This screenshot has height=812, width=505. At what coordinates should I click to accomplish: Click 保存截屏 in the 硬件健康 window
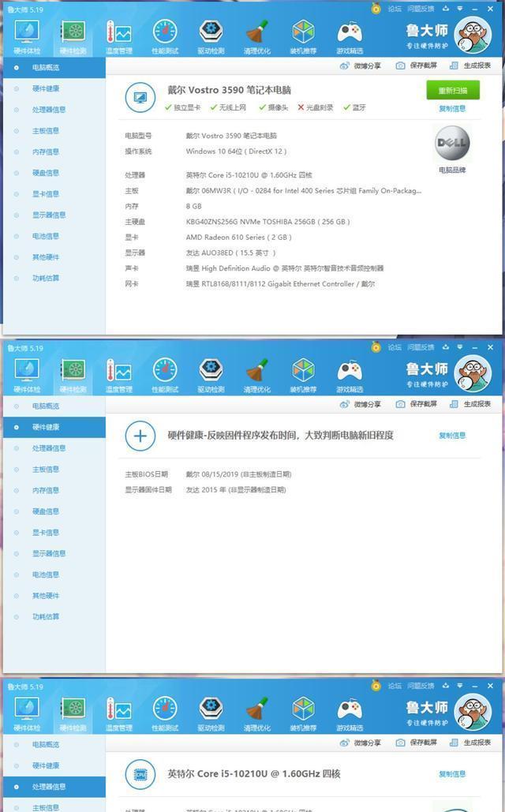(x=417, y=404)
